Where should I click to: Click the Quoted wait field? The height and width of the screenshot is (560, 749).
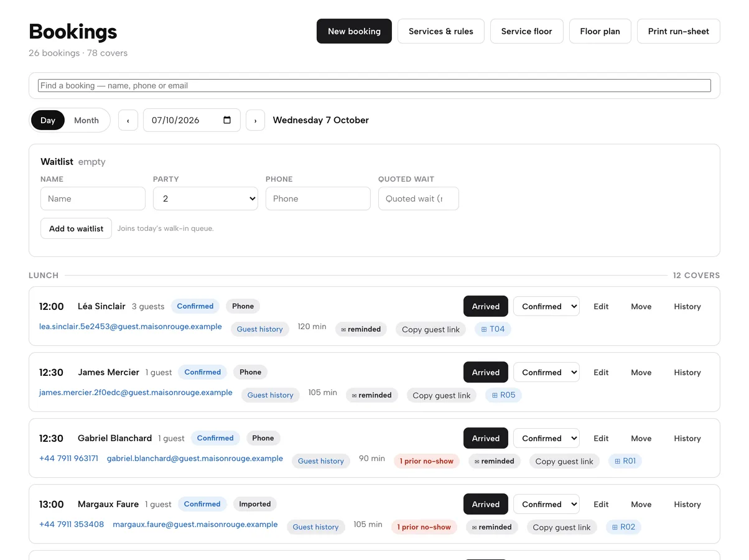(419, 198)
